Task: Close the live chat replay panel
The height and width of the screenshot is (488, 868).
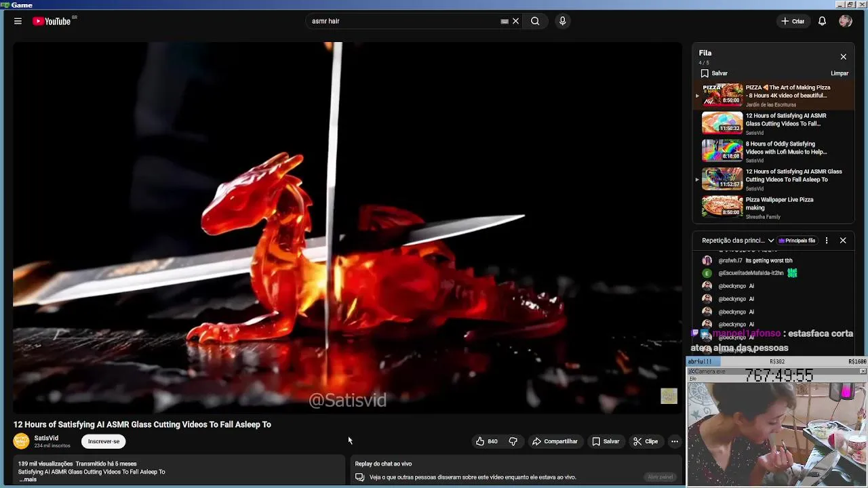Action: coord(843,241)
